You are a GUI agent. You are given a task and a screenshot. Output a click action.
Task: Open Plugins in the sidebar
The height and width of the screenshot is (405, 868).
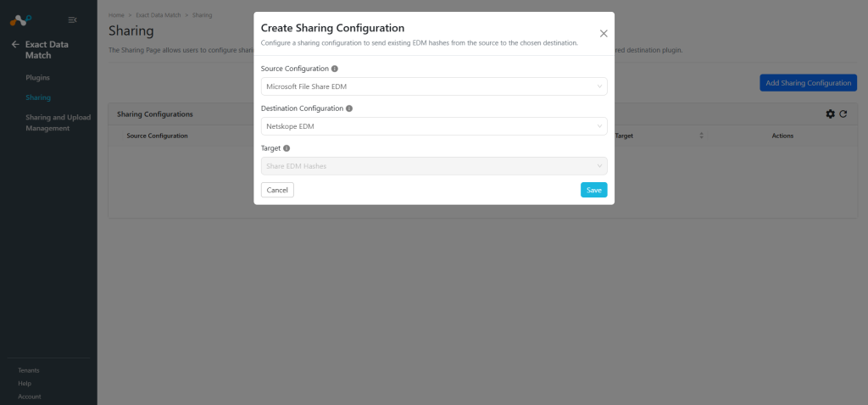(37, 77)
